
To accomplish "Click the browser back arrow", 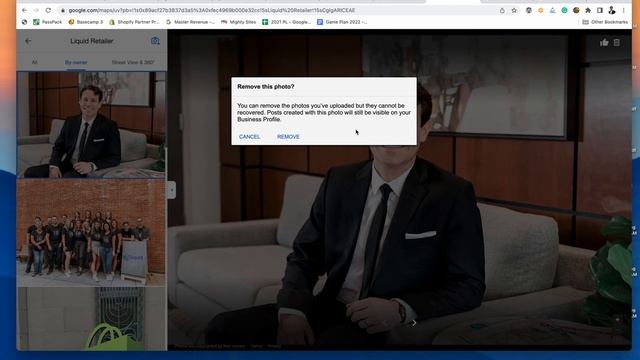I will tap(24, 10).
